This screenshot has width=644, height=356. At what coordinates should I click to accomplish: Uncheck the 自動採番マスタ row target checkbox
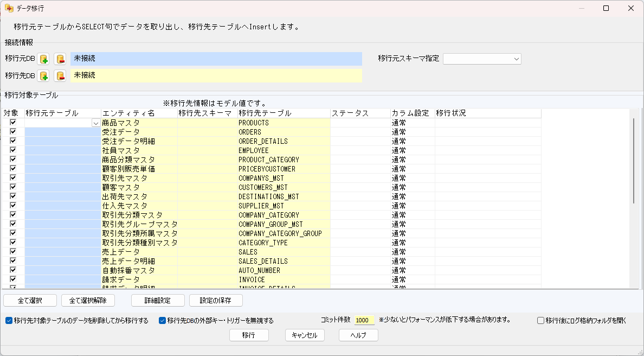13,270
